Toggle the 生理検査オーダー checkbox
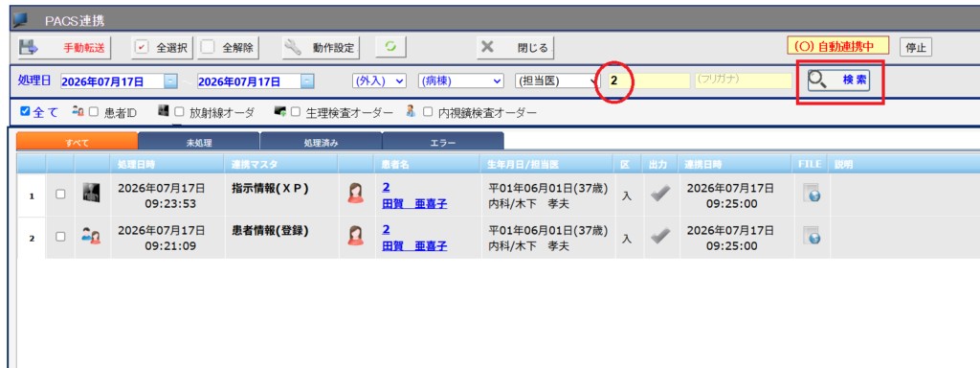 pyautogui.click(x=297, y=113)
